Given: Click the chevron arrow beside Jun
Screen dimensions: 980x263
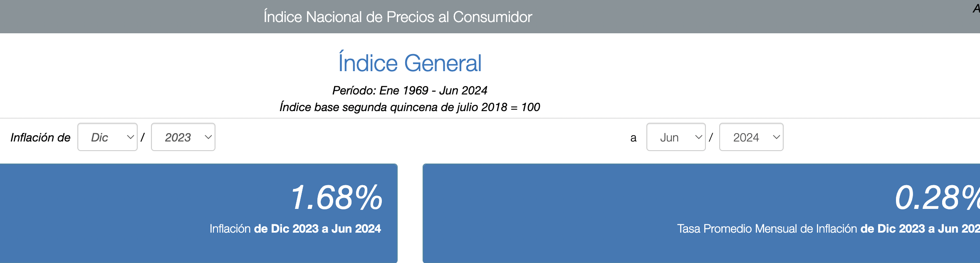Looking at the screenshot, I should [699, 137].
